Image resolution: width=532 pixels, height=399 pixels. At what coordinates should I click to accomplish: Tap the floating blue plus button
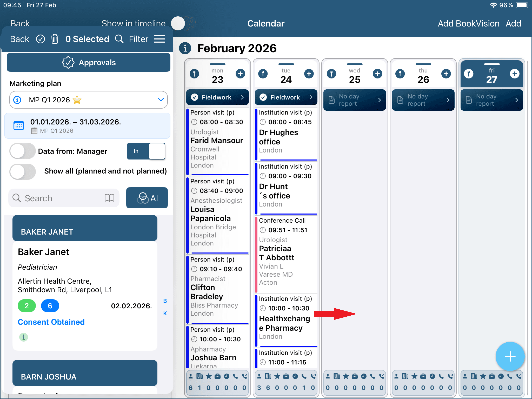(x=510, y=356)
